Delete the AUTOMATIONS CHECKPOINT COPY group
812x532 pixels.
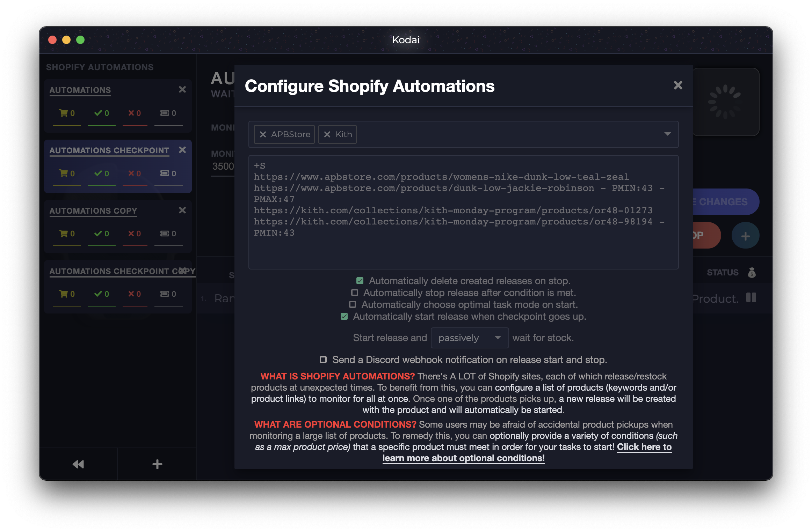coord(182,271)
